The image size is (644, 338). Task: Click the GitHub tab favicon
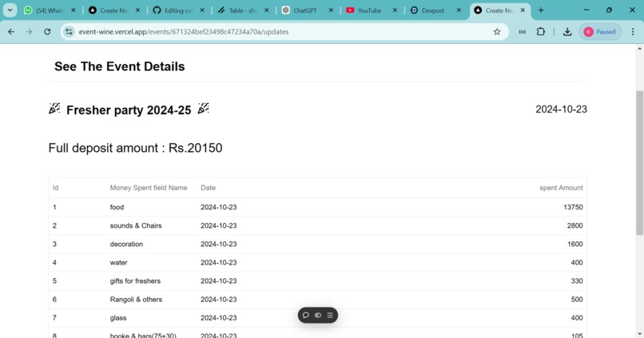pyautogui.click(x=157, y=10)
